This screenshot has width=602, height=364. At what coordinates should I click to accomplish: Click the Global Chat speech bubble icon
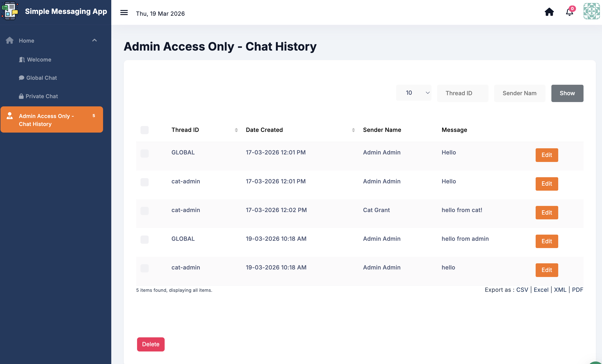pyautogui.click(x=21, y=78)
